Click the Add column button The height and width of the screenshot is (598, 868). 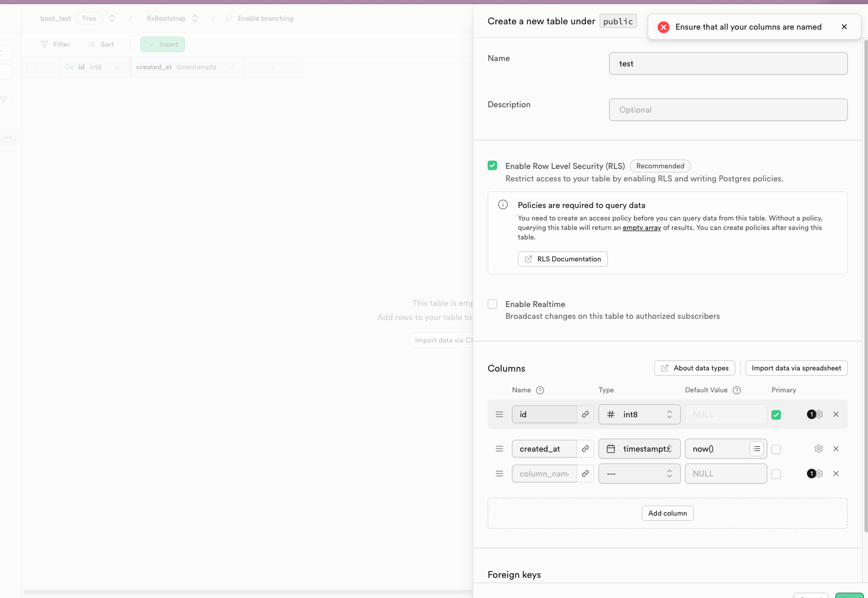point(667,513)
